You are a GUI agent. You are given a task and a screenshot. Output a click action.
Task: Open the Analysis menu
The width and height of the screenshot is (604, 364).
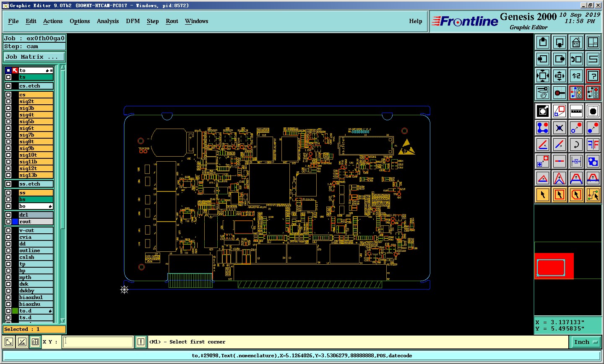(x=108, y=21)
